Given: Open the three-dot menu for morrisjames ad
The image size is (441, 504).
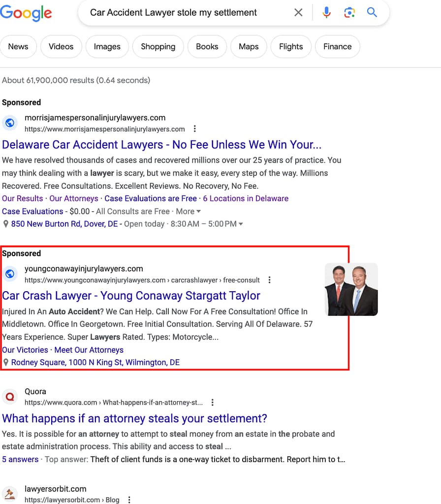Looking at the screenshot, I should pyautogui.click(x=194, y=129).
